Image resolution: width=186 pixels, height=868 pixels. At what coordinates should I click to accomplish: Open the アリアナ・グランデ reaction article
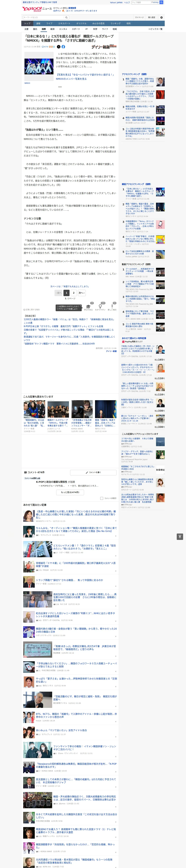point(137,453)
